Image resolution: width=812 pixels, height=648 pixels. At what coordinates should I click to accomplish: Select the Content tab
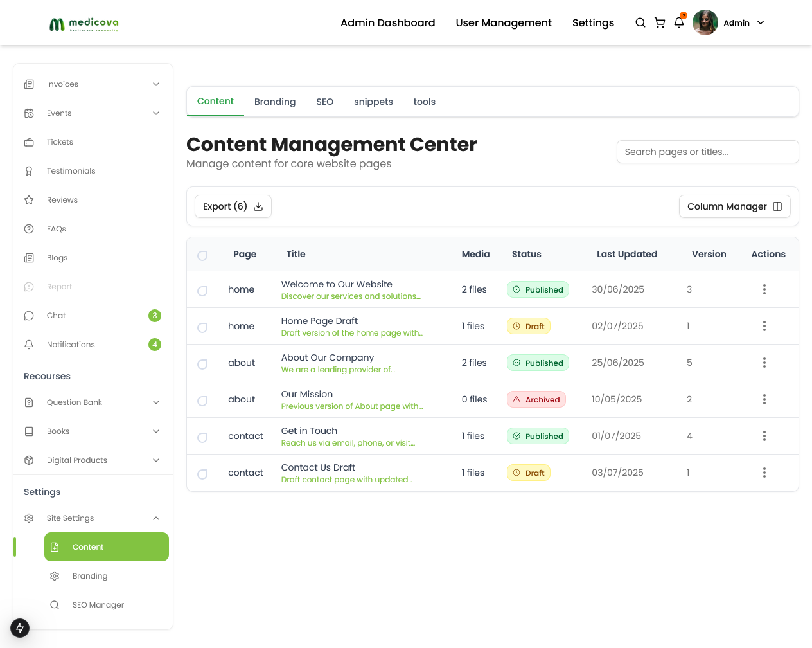[x=215, y=102]
